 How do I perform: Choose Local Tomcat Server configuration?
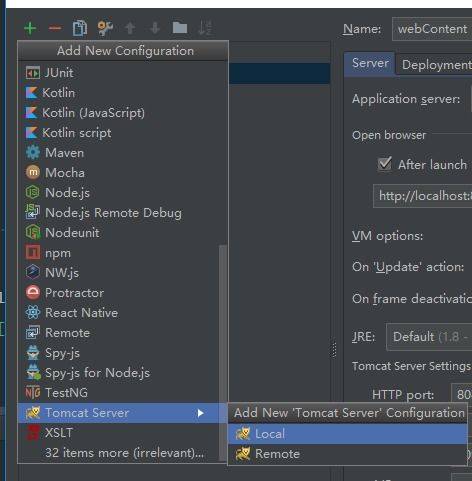(347, 434)
